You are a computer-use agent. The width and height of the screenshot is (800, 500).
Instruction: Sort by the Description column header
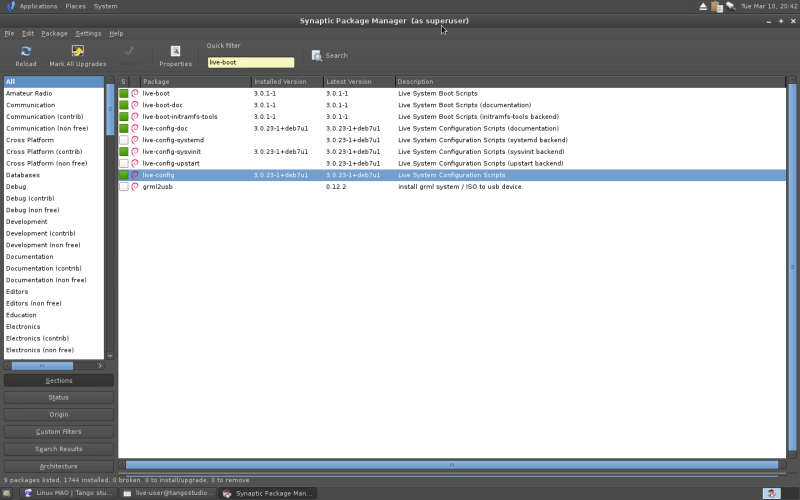coord(590,82)
